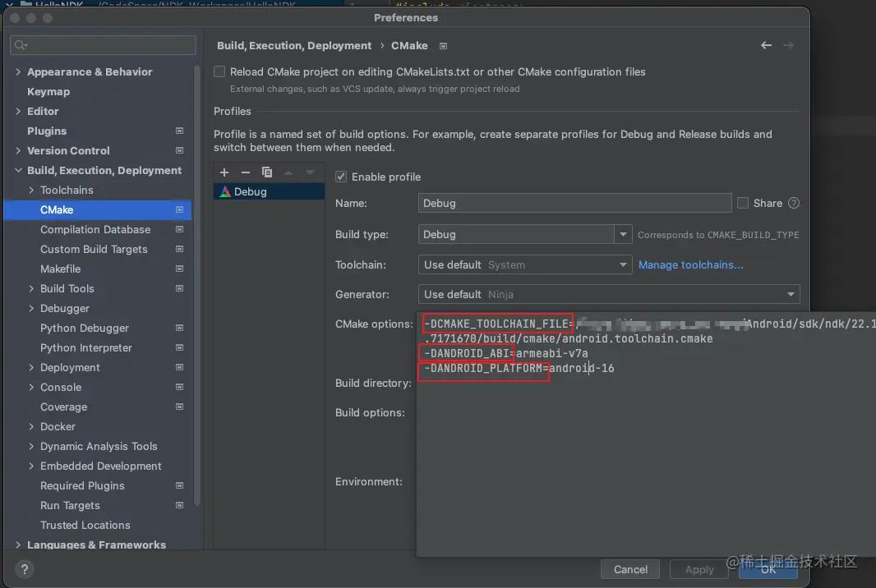
Task: Open the Toolchain dropdown
Action: 524,264
